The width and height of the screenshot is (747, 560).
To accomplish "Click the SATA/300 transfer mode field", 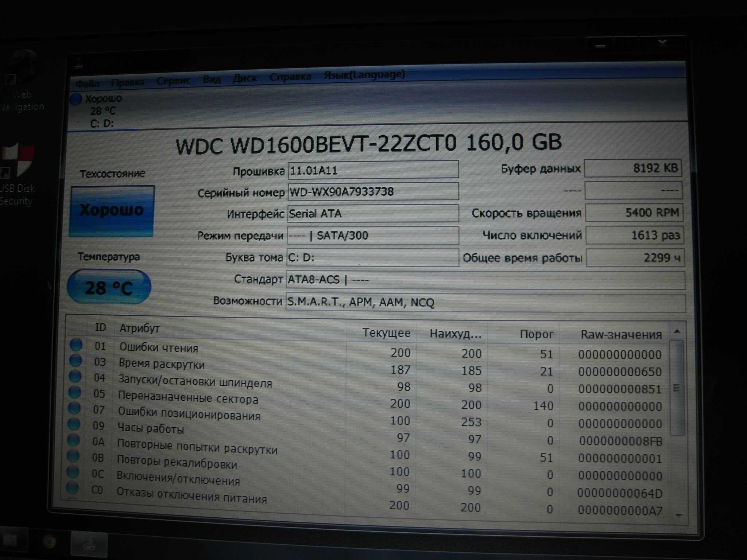I will tap(373, 235).
